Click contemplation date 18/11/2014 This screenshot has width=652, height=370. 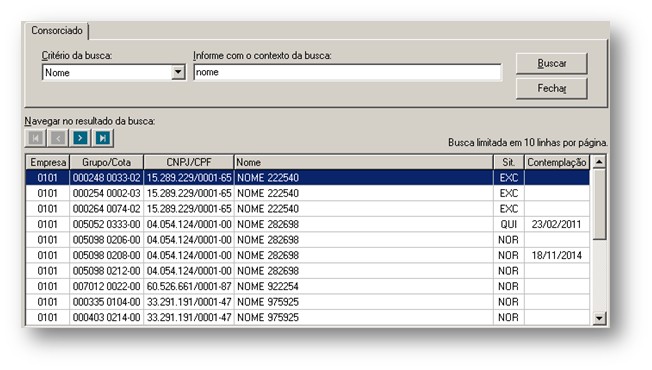point(556,255)
